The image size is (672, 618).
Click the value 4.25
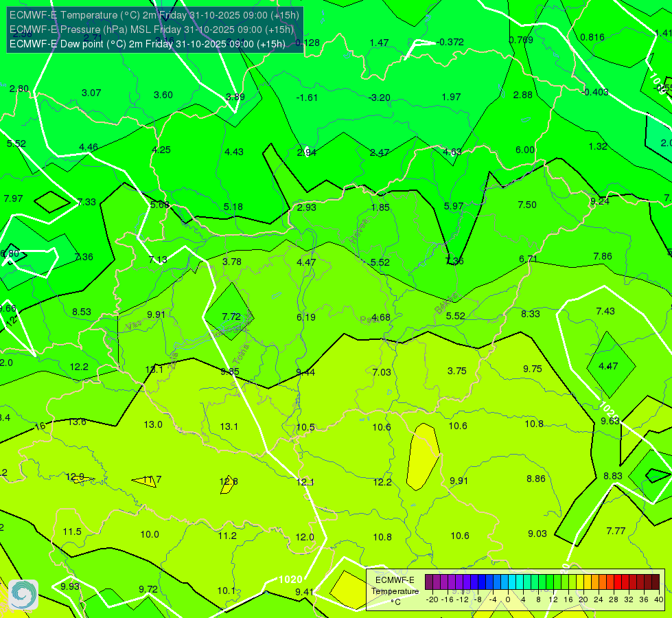point(161,150)
